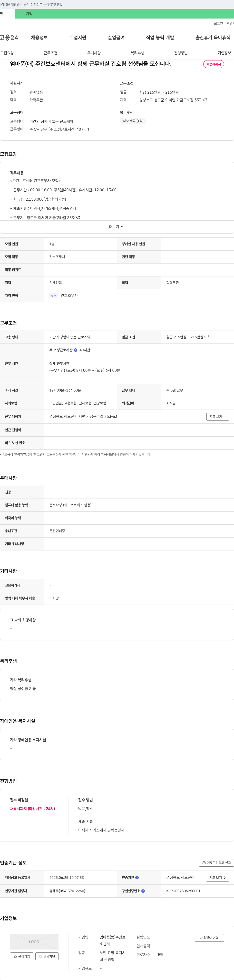Image resolution: width=234 pixels, height=980 pixels.
Task: Add company via 관심기업 star button
Action: coord(22,956)
